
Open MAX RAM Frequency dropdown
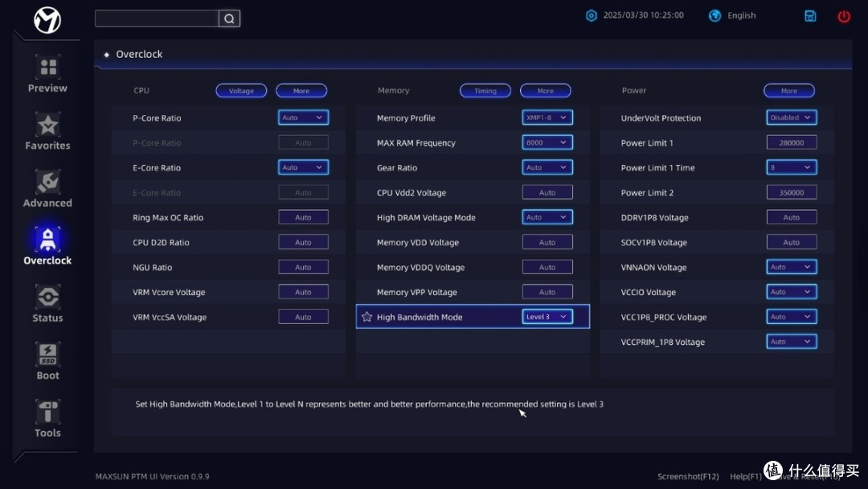click(547, 142)
